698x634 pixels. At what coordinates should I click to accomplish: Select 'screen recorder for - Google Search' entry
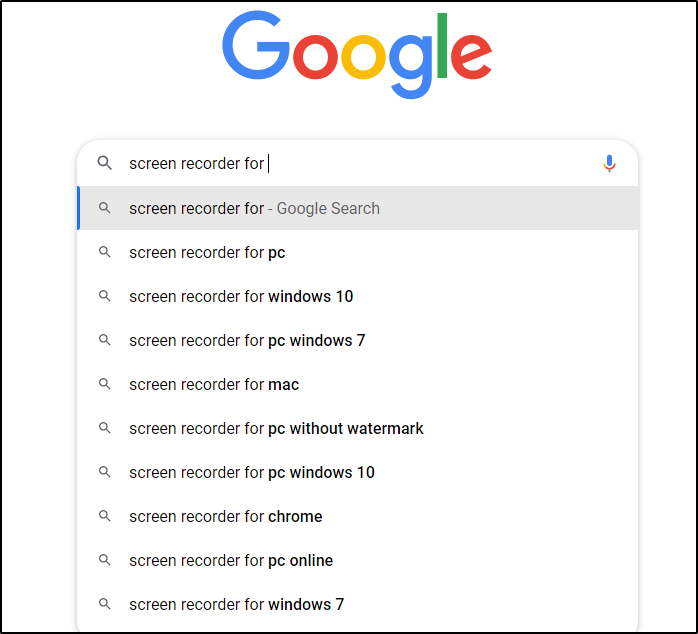pyautogui.click(x=254, y=208)
